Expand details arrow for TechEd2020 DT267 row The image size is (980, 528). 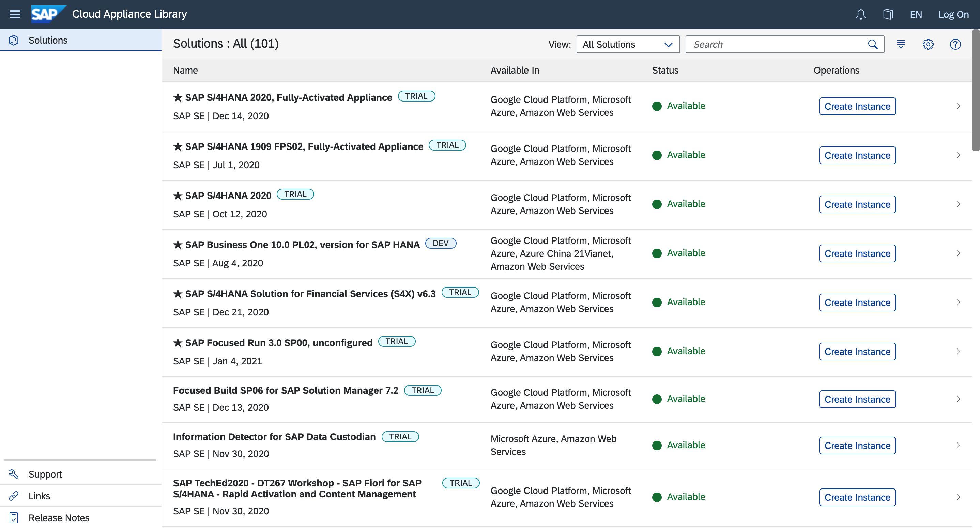click(x=958, y=498)
